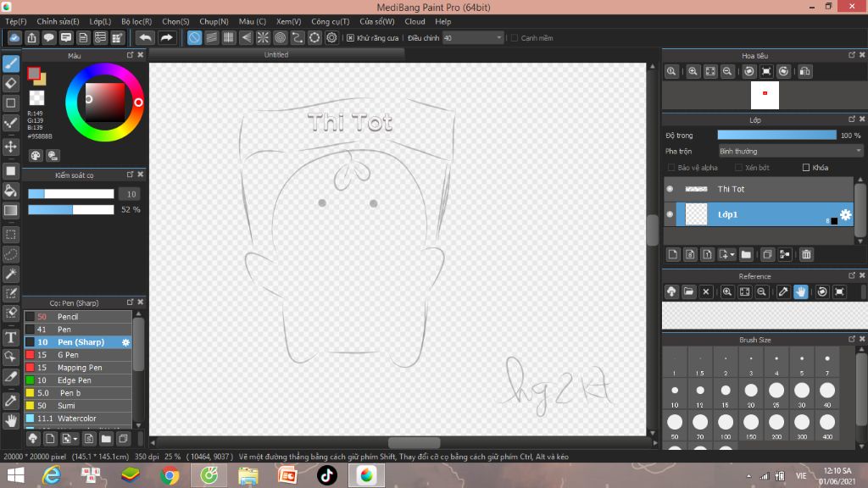The image size is (868, 488).
Task: Rotate canvas left in the Hoa tiêu panel
Action: coord(749,71)
